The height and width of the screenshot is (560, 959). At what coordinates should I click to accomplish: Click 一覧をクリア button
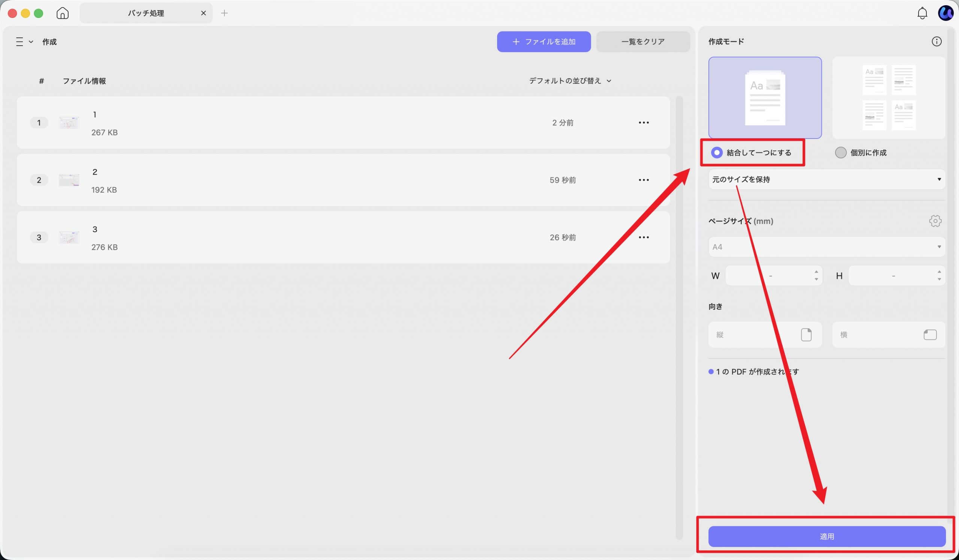[x=643, y=42]
